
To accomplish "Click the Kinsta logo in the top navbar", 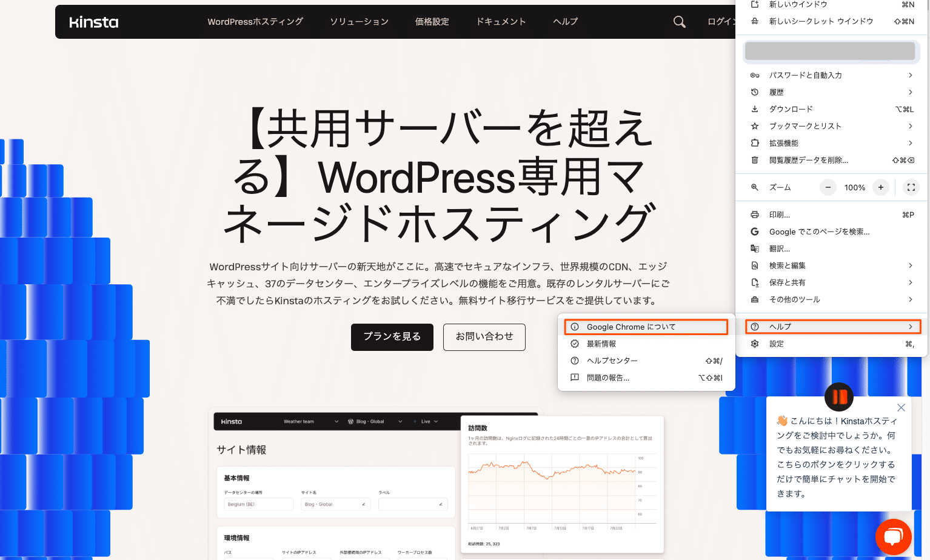I will point(93,21).
